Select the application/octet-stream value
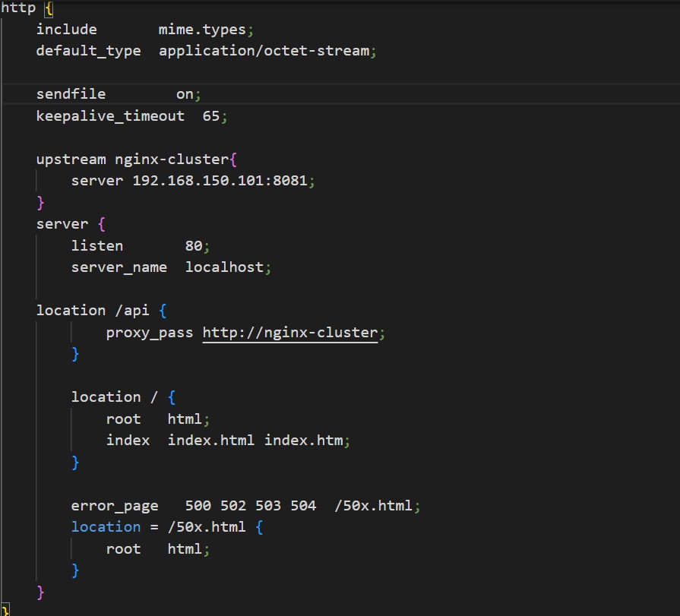The width and height of the screenshot is (680, 616). click(264, 51)
